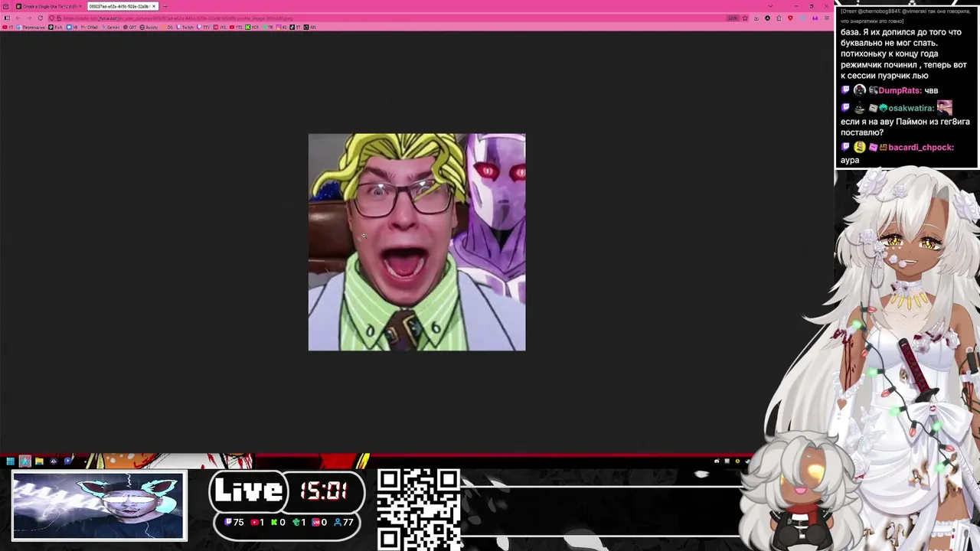
Task: Click the Live 15:01 timer badge
Action: coord(287,491)
